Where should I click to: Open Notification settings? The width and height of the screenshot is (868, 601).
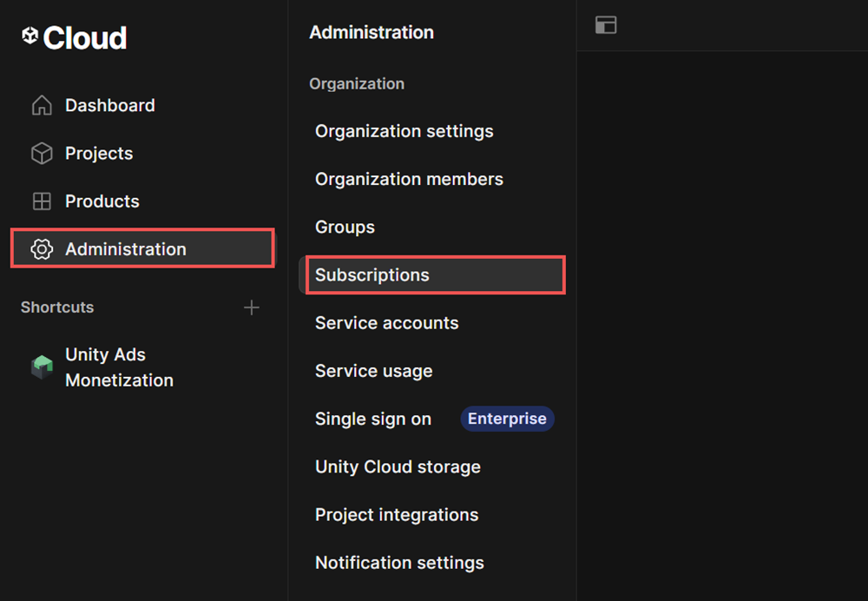pyautogui.click(x=399, y=563)
